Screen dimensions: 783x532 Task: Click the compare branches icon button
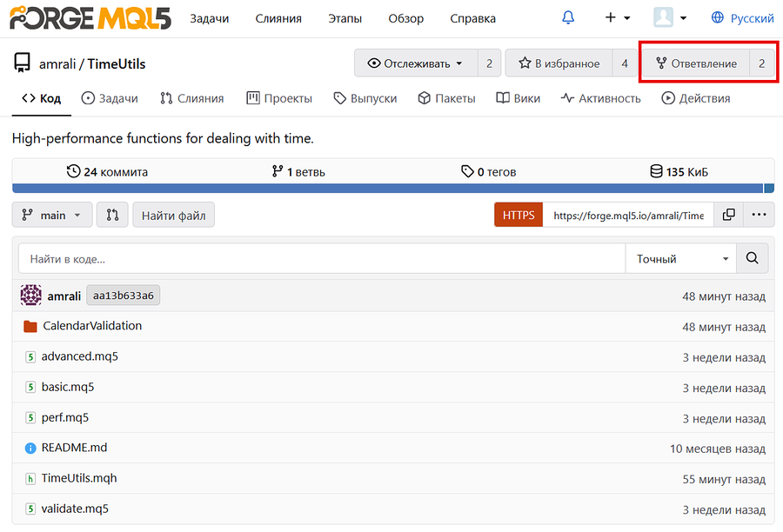(112, 215)
